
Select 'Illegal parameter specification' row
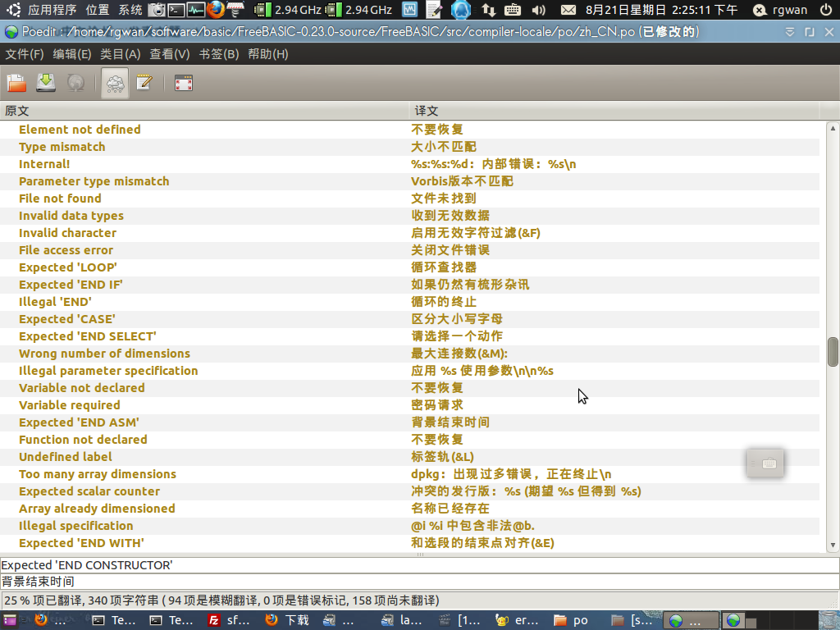(x=409, y=371)
